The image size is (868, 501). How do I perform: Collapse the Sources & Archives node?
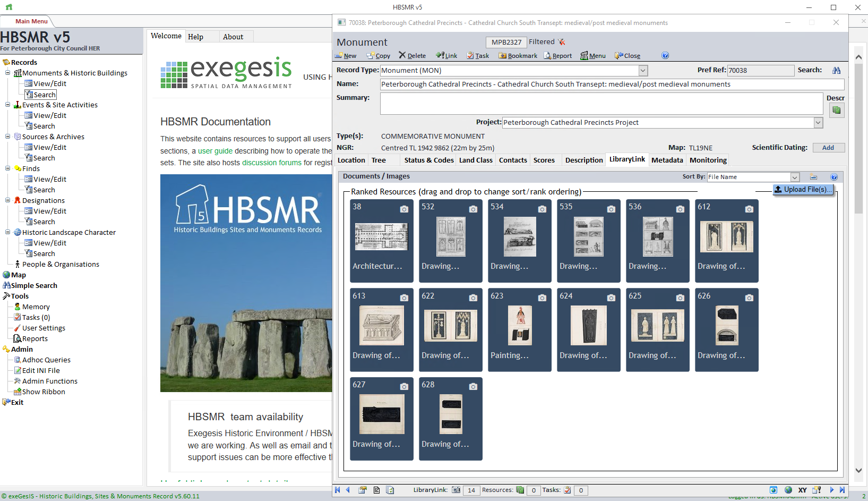8,137
